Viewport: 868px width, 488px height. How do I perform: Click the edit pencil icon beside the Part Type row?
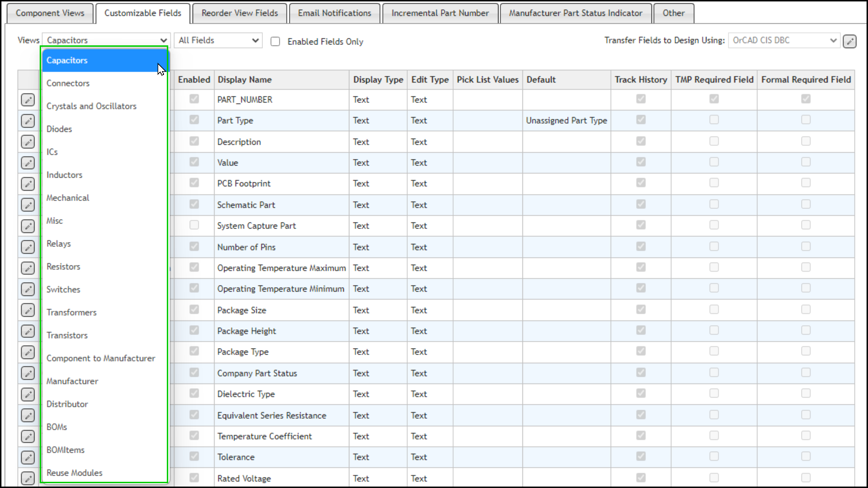(x=28, y=121)
